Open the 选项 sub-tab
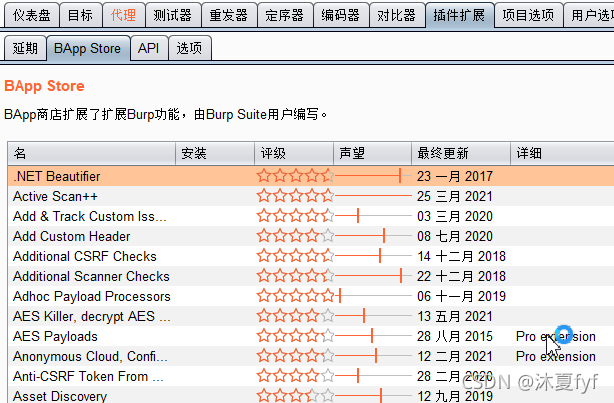Screen dimensions: 614x403 click(190, 48)
